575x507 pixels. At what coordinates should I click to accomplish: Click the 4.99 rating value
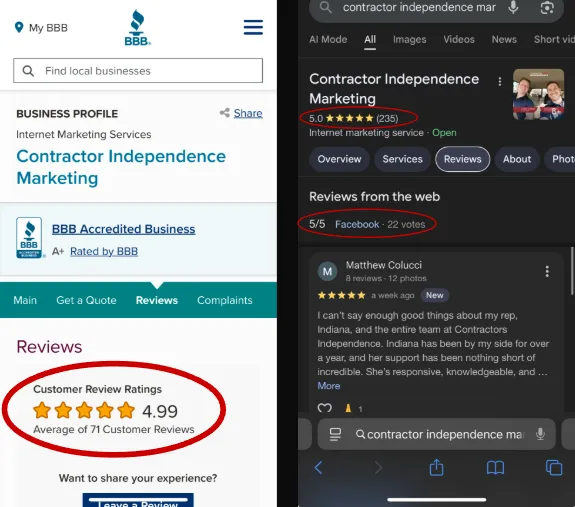coord(160,411)
